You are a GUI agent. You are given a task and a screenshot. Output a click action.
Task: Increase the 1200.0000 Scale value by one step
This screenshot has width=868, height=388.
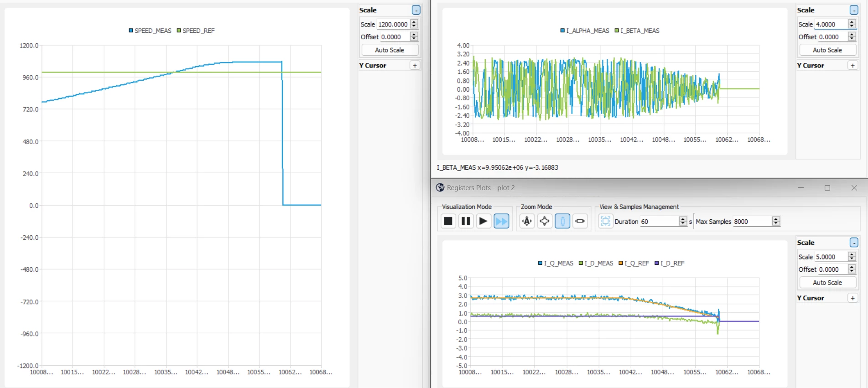coord(414,22)
